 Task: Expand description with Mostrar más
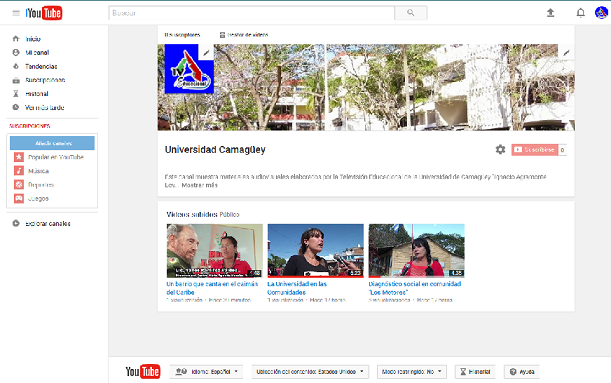coord(200,185)
